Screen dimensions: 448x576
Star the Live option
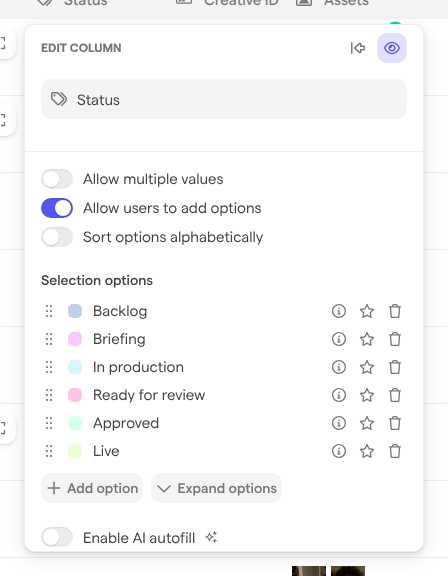[x=367, y=451]
